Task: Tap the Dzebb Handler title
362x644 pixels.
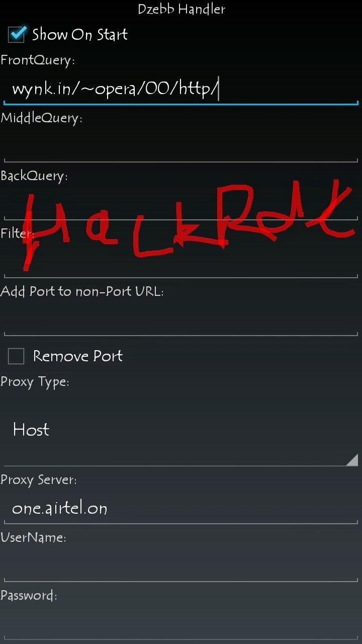Action: click(x=182, y=9)
